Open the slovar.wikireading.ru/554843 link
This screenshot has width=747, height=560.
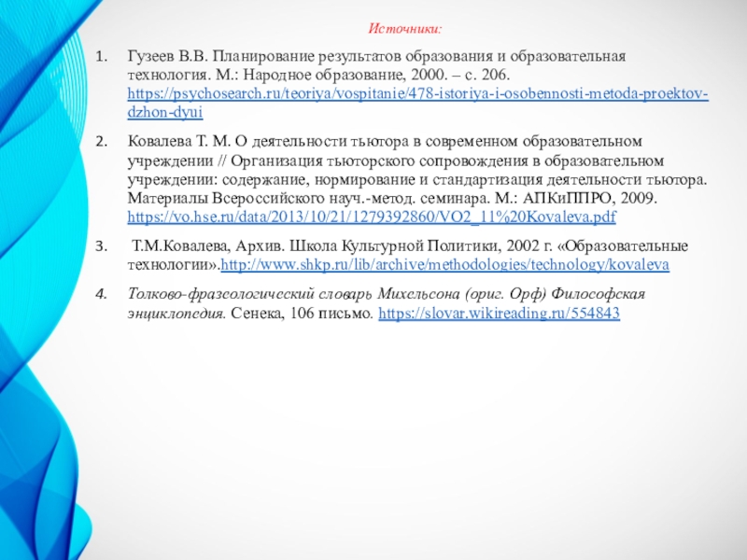point(500,314)
